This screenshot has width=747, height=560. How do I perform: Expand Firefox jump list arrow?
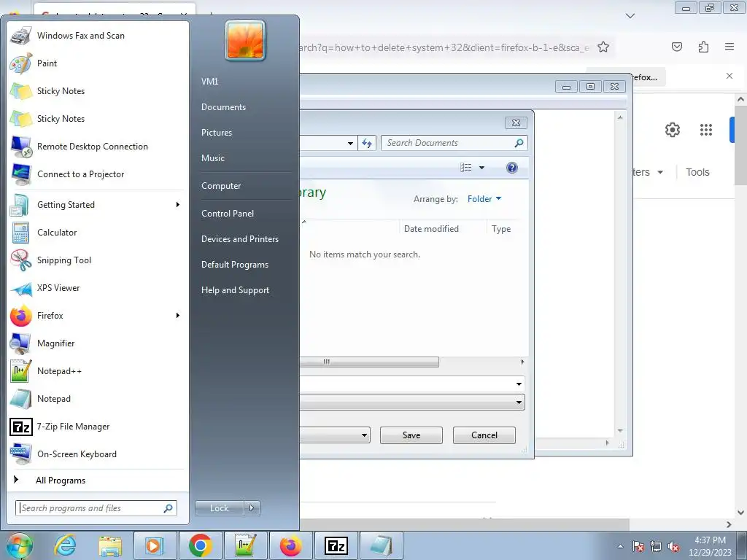[x=178, y=316]
